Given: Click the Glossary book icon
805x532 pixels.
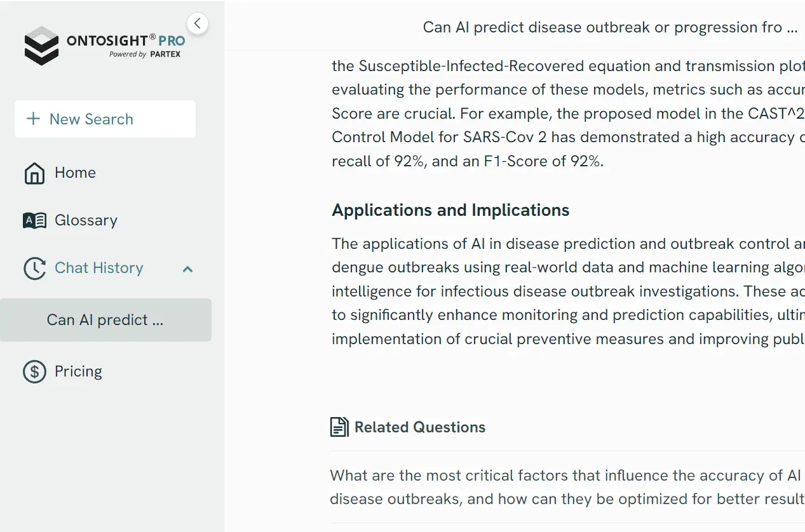Looking at the screenshot, I should coord(34,220).
